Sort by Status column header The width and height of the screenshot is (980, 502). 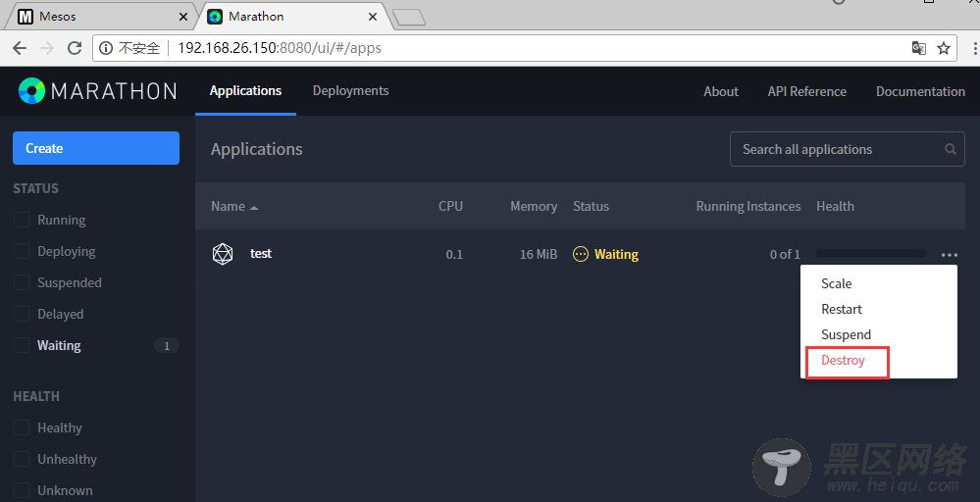(591, 206)
